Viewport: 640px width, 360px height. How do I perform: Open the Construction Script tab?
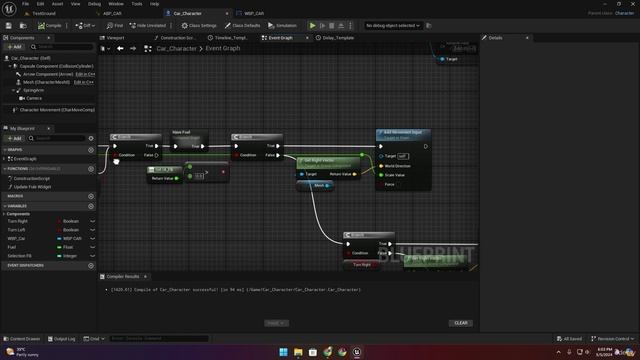177,38
